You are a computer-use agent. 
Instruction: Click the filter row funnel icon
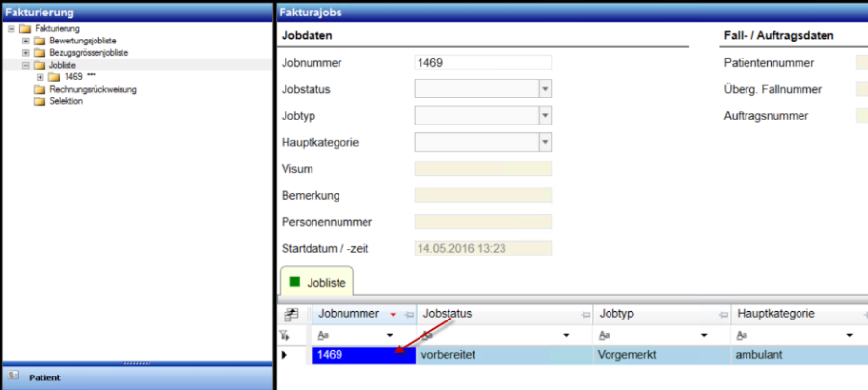285,335
